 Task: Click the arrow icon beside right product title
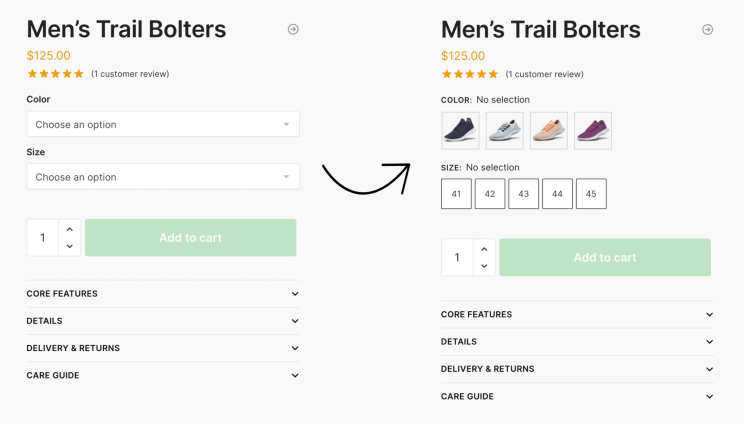coord(707,30)
